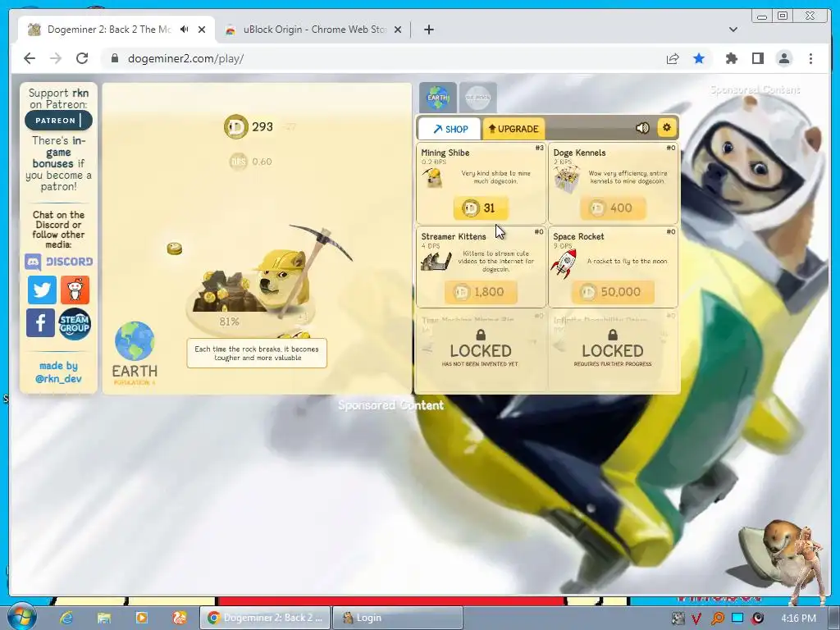Open Windows Media Player taskbar icon

142,618
